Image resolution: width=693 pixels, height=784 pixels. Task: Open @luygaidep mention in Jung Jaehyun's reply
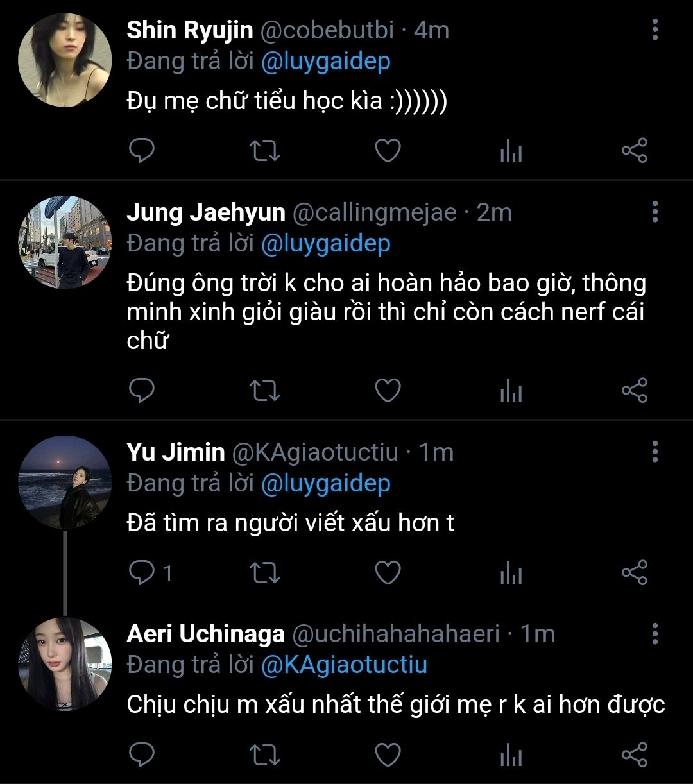pos(325,244)
